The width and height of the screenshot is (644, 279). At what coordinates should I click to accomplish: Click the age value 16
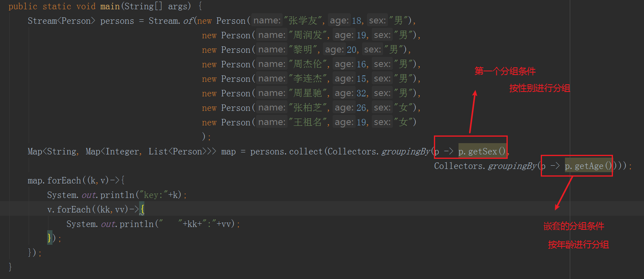pyautogui.click(x=361, y=65)
